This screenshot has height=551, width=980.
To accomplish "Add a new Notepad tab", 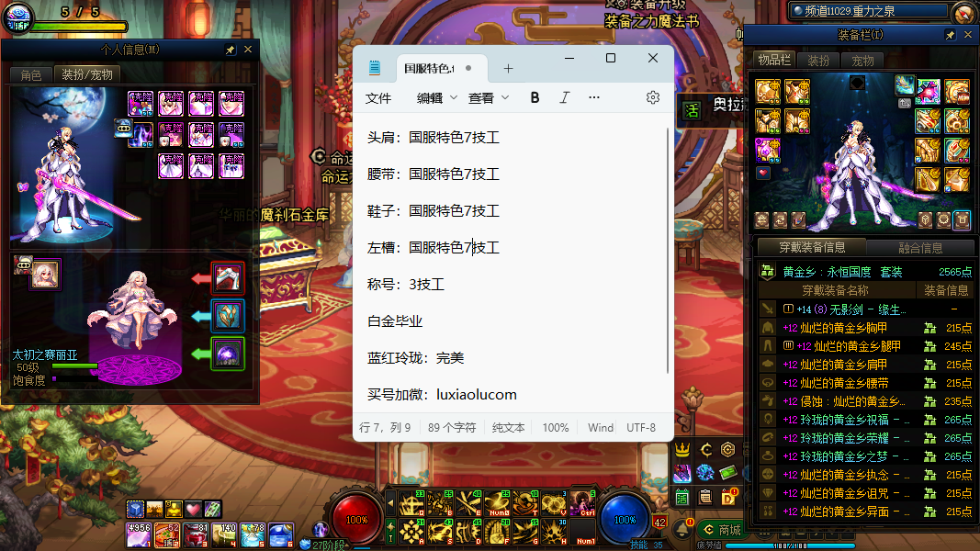I will point(508,68).
